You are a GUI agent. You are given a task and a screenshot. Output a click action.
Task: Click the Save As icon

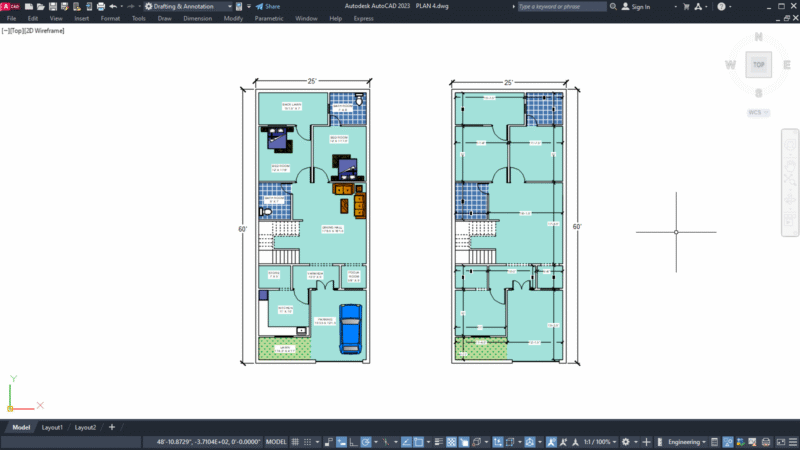(64, 7)
